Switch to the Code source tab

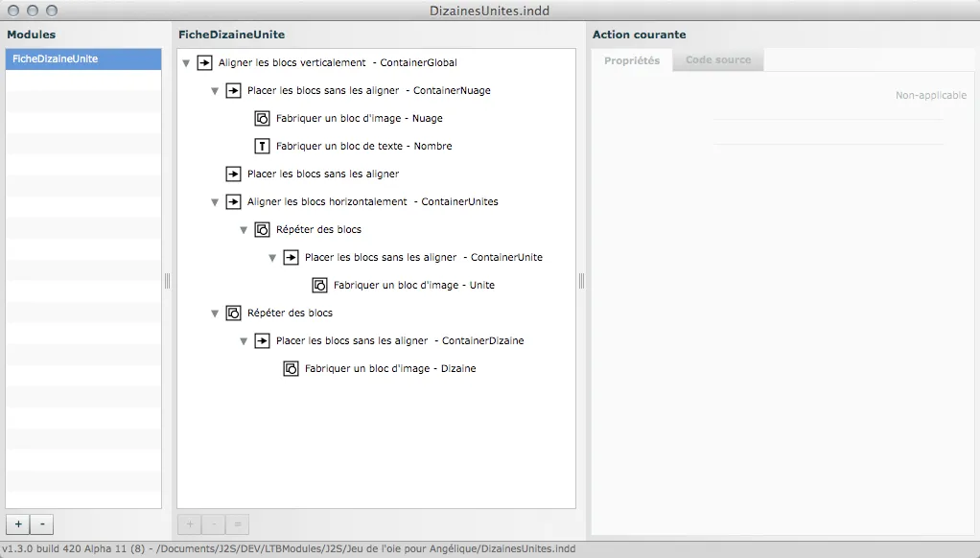[718, 60]
